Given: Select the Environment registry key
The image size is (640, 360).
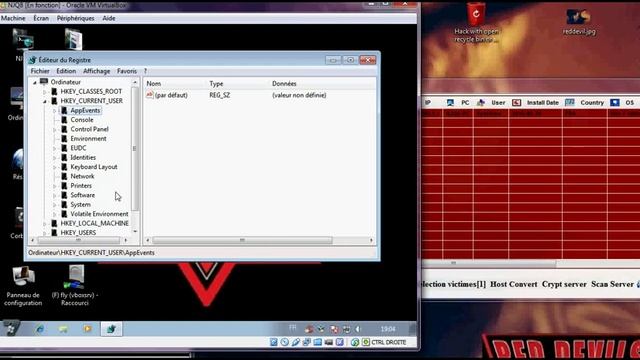Looking at the screenshot, I should [x=89, y=138].
